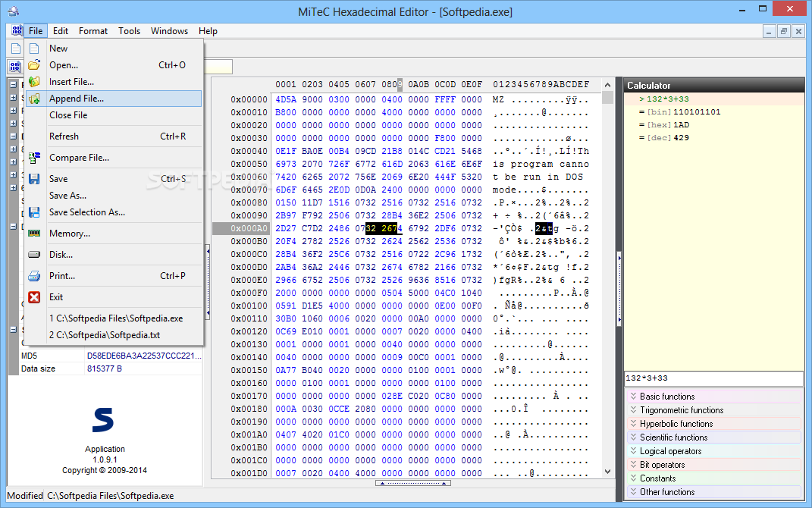Click the splitter handle below the hex view
Image resolution: width=812 pixels, height=508 pixels.
pyautogui.click(x=412, y=483)
